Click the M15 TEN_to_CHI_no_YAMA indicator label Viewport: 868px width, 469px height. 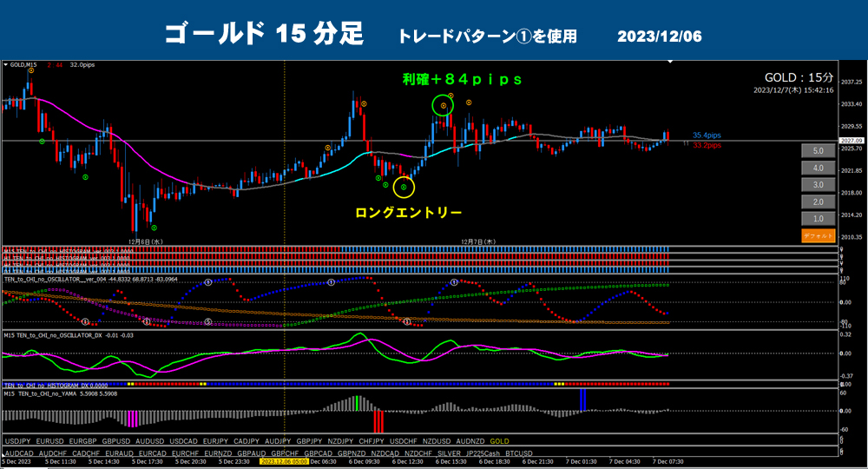61,393
